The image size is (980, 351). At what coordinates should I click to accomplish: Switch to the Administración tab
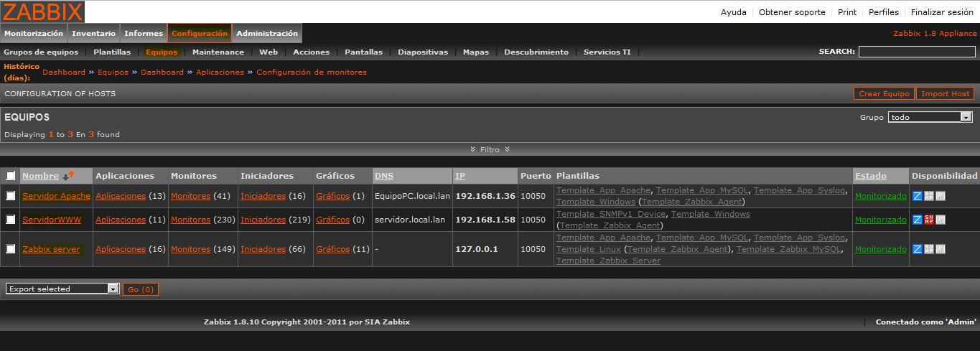click(267, 33)
